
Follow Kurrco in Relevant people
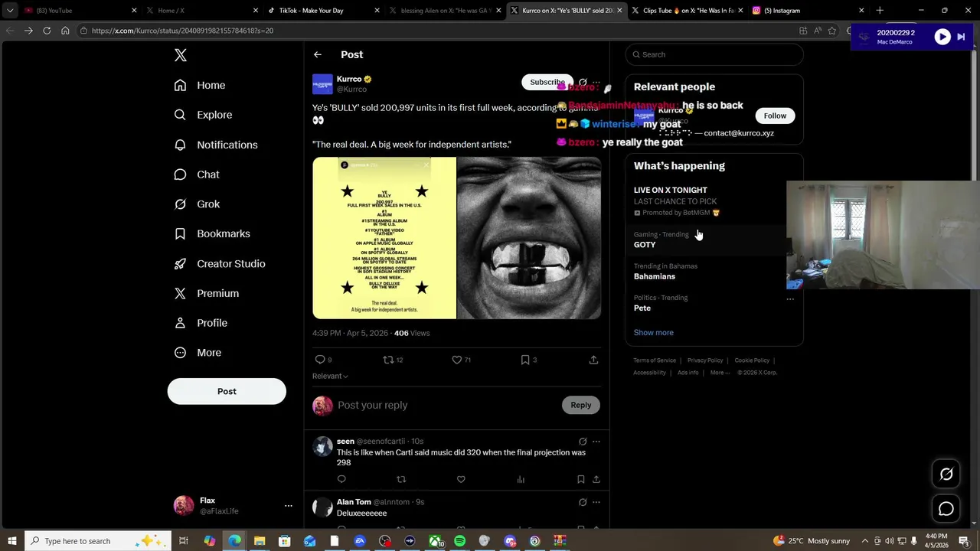pos(775,116)
